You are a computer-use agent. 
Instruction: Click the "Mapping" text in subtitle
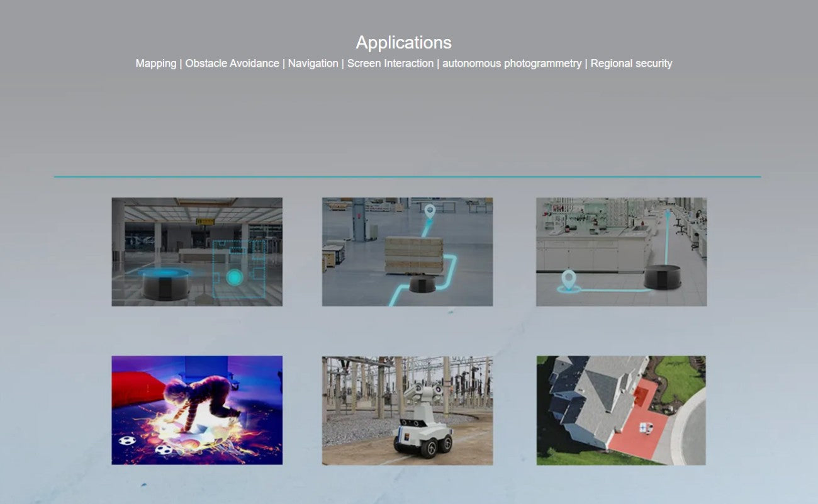[x=156, y=64]
